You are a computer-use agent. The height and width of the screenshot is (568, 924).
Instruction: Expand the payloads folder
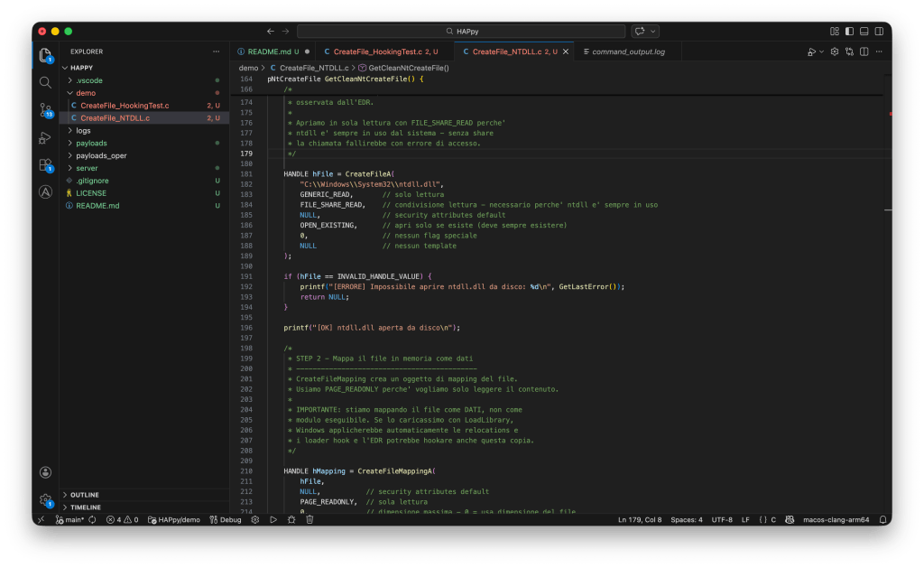(x=91, y=143)
